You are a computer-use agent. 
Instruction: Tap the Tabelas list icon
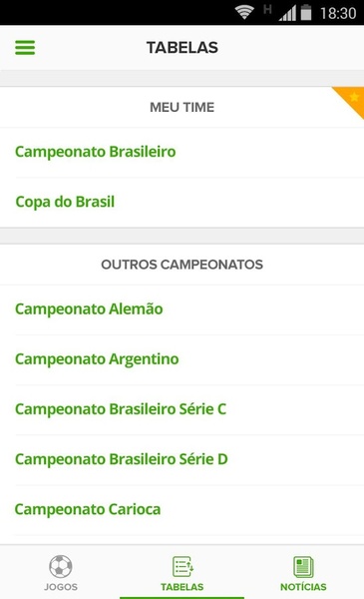[182, 566]
